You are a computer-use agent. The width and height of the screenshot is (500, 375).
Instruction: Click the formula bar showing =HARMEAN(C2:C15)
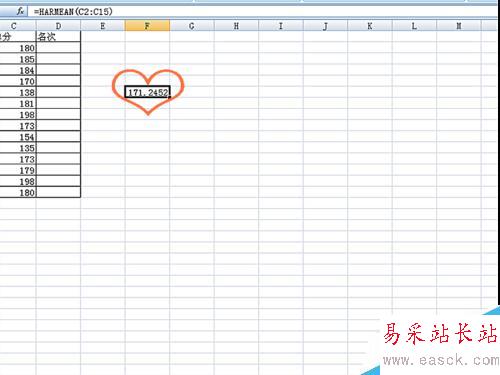(x=263, y=12)
